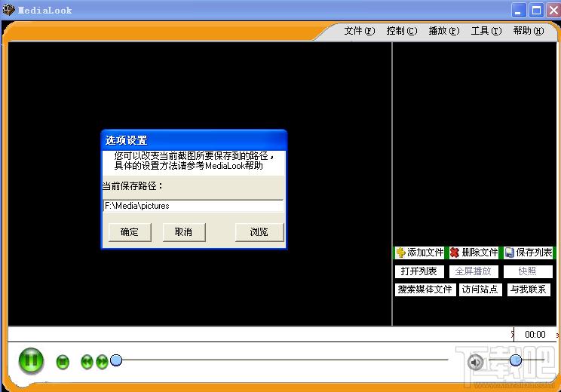Click the seek bar track midway
The image size is (561, 392).
280,360
